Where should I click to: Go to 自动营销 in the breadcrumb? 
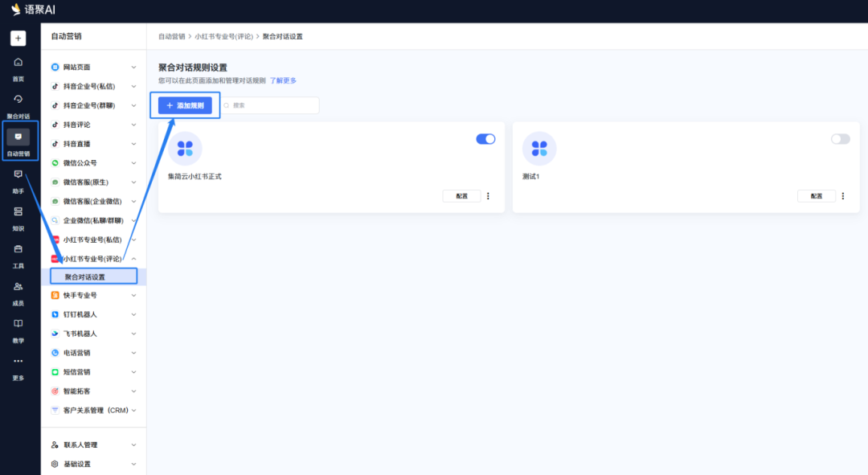click(172, 36)
